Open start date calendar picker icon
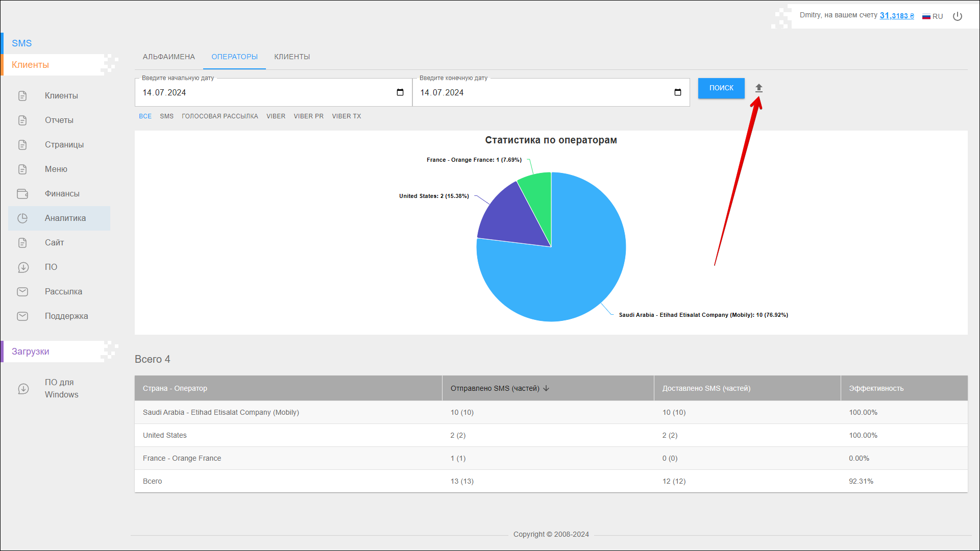This screenshot has width=980, height=551. [400, 92]
